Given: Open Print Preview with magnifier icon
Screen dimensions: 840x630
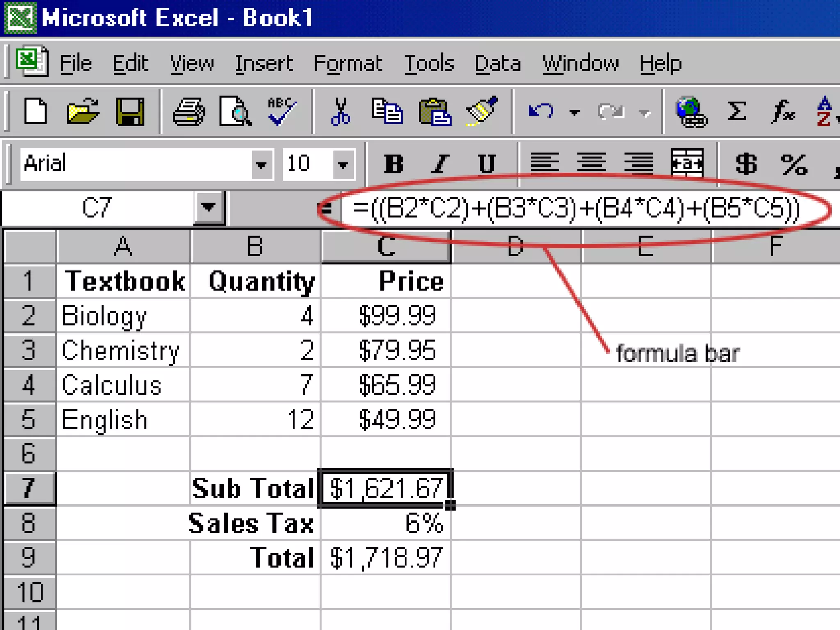Looking at the screenshot, I should (x=235, y=112).
